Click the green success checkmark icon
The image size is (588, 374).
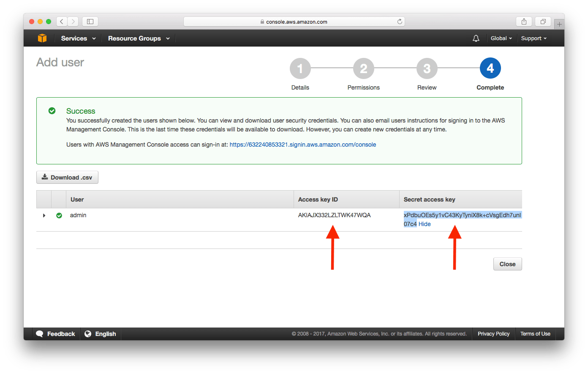coord(52,111)
